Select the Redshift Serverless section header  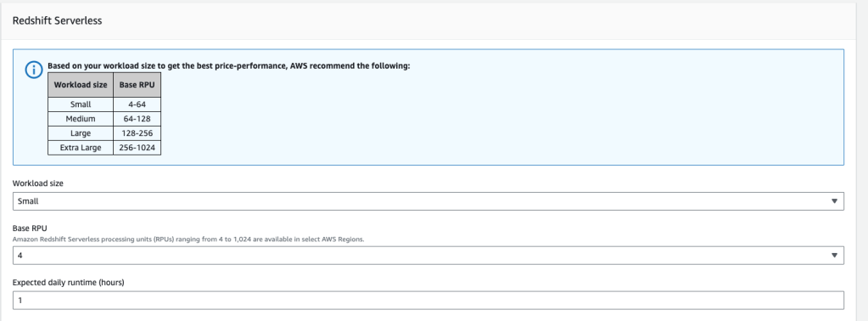coord(57,20)
